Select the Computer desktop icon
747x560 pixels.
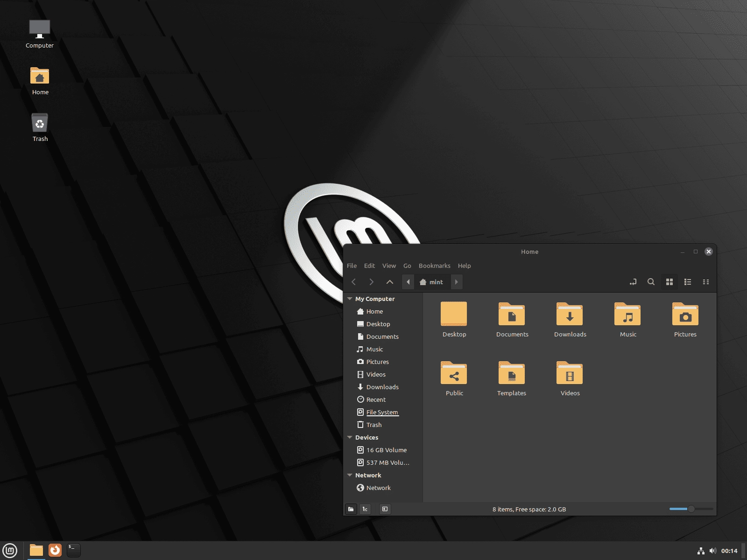pyautogui.click(x=40, y=34)
